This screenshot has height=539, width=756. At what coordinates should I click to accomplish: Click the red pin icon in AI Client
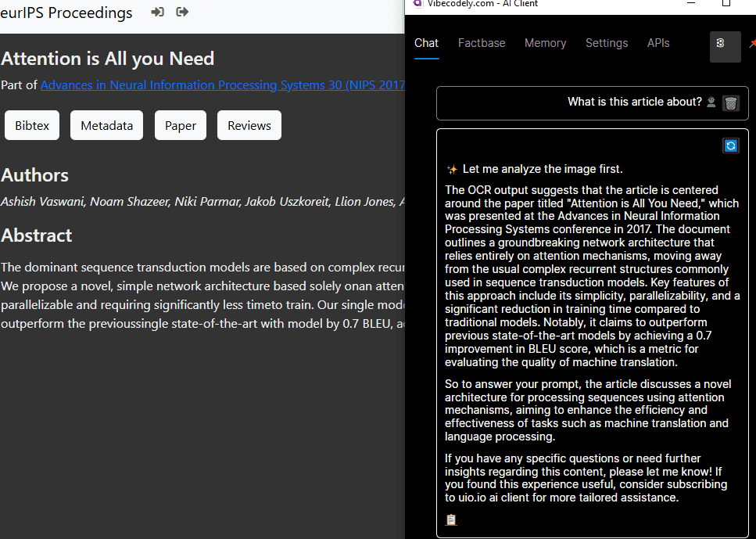point(751,44)
